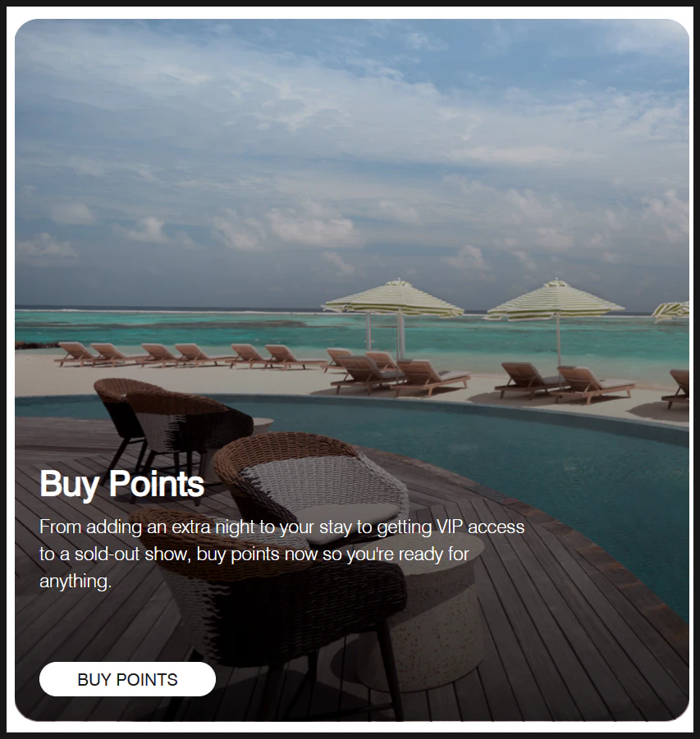This screenshot has height=739, width=700.
Task: Click the sun loungers under the middle umbrella
Action: [x=564, y=381]
